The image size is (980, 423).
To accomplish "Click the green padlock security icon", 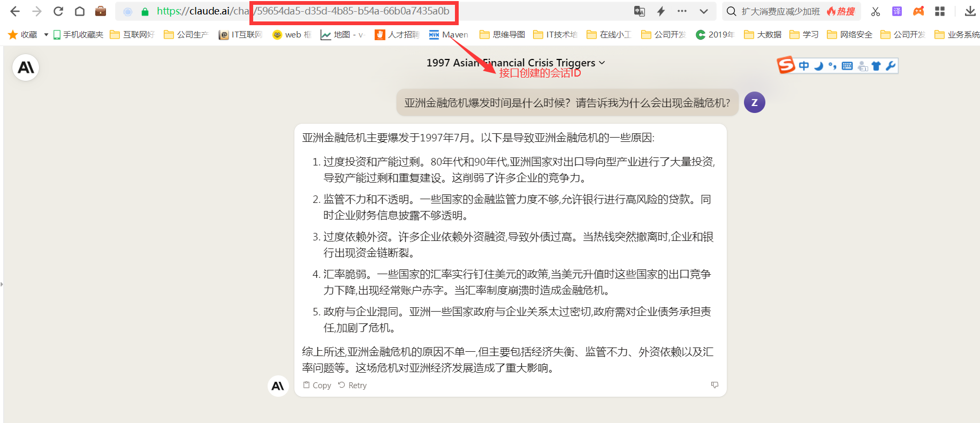I will point(145,11).
